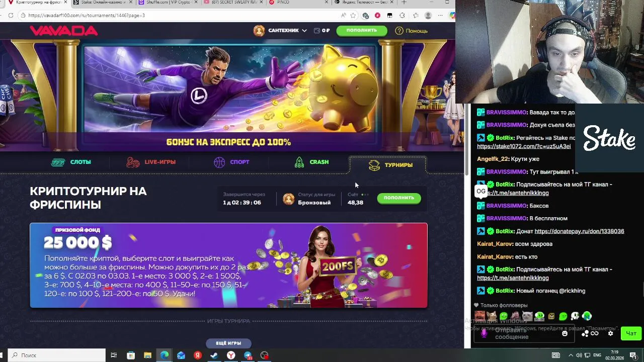Open the Shuffle.com VIP Crypto browser tab
The image size is (644, 362).
point(166,3)
